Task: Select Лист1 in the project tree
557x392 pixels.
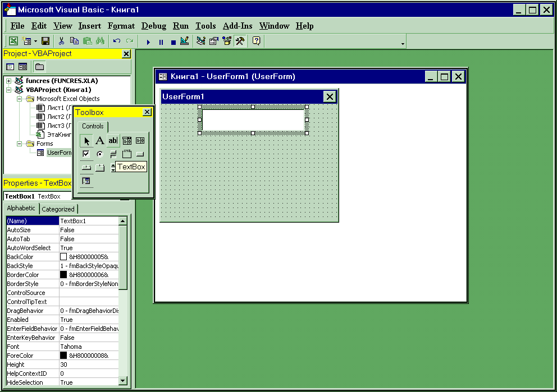Action: point(54,108)
